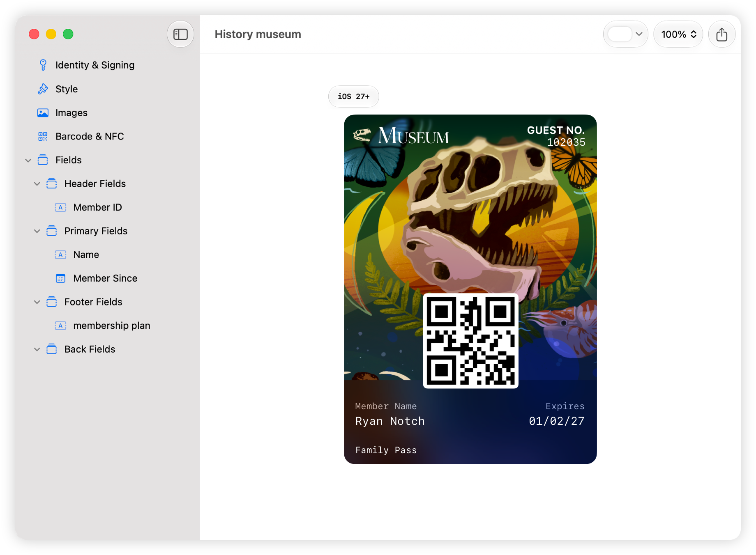Click the Style paintbrush icon
The image size is (756, 555).
(x=43, y=89)
